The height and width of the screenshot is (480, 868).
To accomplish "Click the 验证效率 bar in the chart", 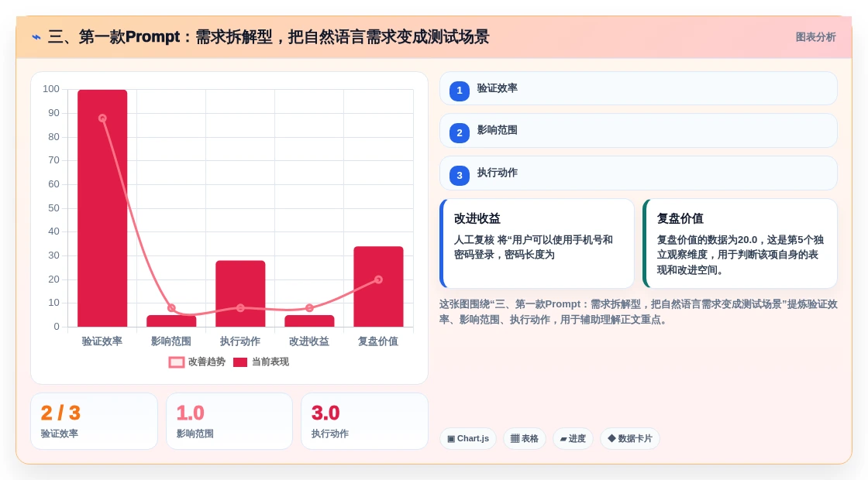I will click(x=102, y=208).
